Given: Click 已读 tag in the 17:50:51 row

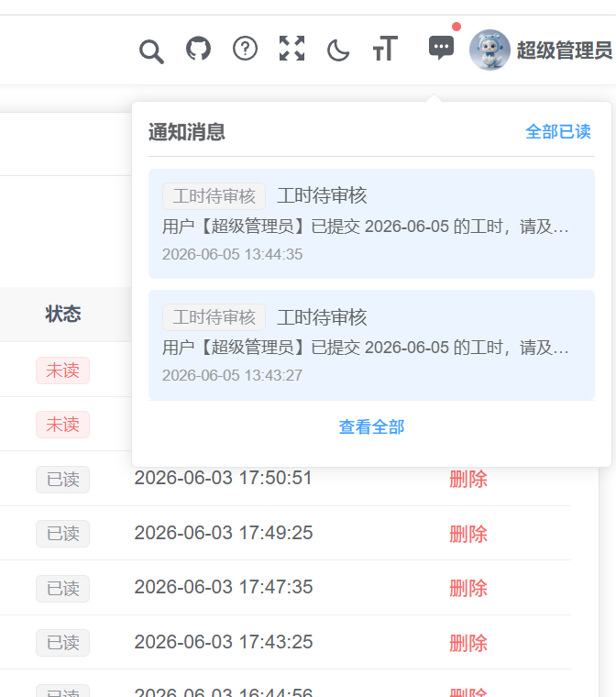Looking at the screenshot, I should 62,480.
